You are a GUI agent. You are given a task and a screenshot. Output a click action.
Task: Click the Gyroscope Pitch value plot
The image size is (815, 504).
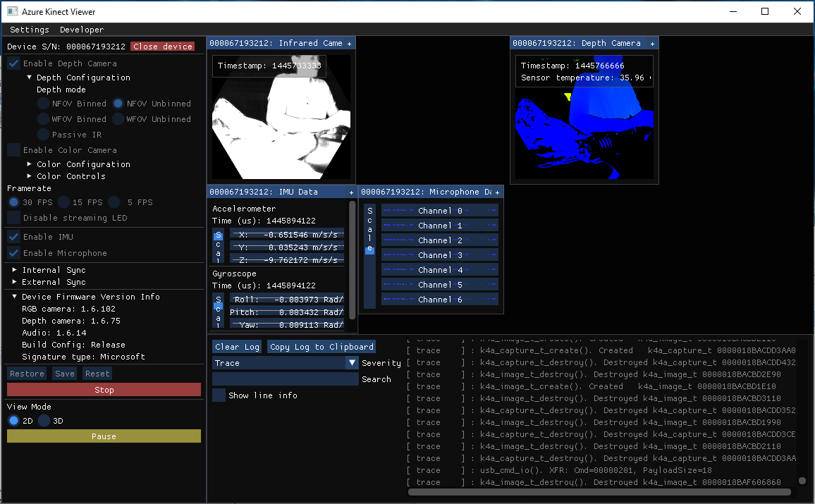[x=287, y=312]
